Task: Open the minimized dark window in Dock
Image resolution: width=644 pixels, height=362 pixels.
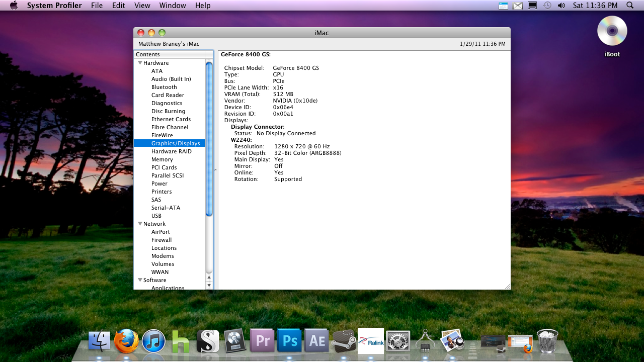Action: coord(493,342)
